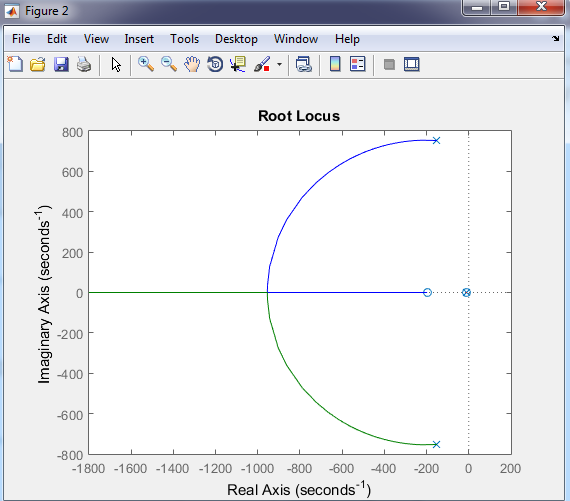Click the New Figure icon
The width and height of the screenshot is (570, 501).
coord(15,64)
